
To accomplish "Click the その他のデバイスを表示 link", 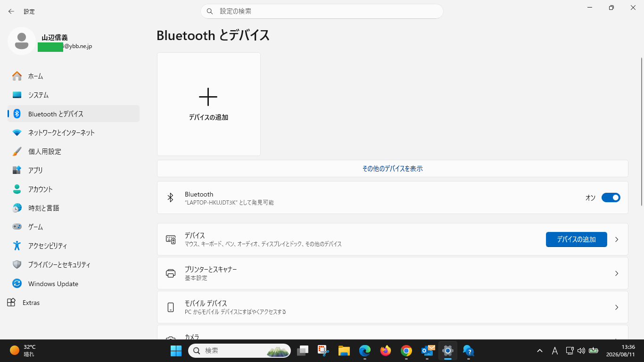I will [x=392, y=169].
